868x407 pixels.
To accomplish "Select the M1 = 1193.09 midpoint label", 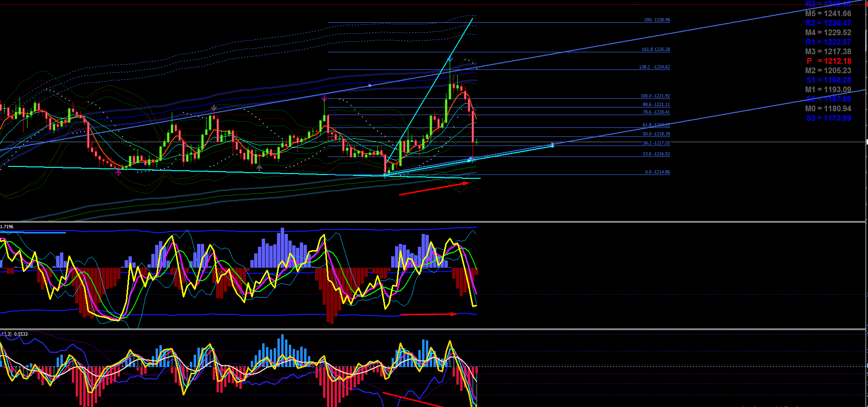I will point(828,89).
